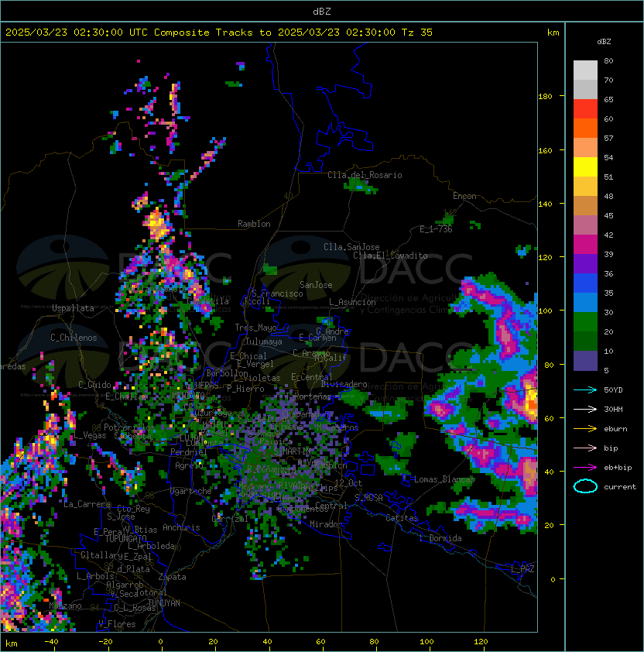The image size is (644, 652).
Task: Click the white 30HM arrow in legend
Action: click(585, 409)
